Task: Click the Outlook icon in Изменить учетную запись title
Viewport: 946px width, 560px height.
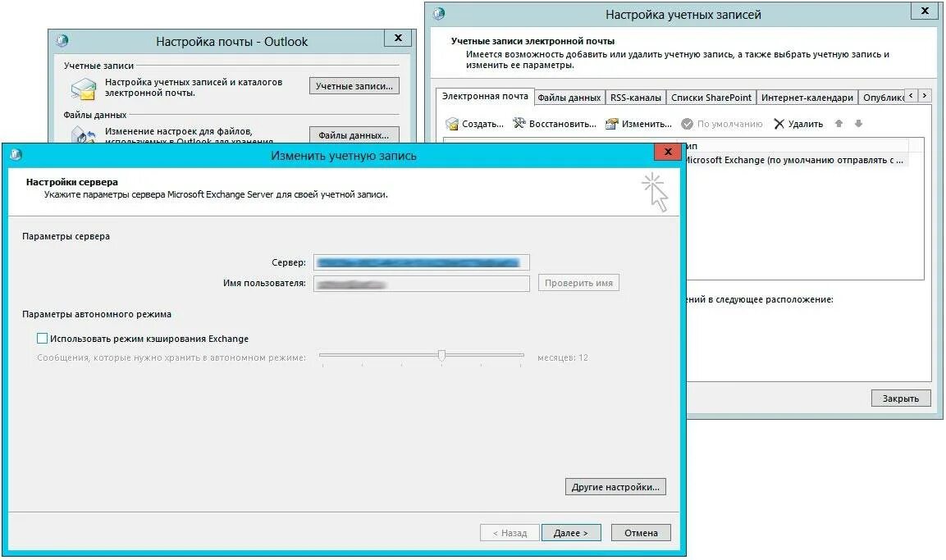Action: click(x=16, y=155)
